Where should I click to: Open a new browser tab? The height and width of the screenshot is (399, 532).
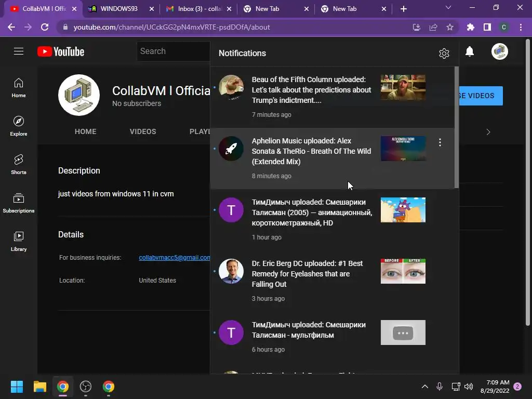[403, 9]
